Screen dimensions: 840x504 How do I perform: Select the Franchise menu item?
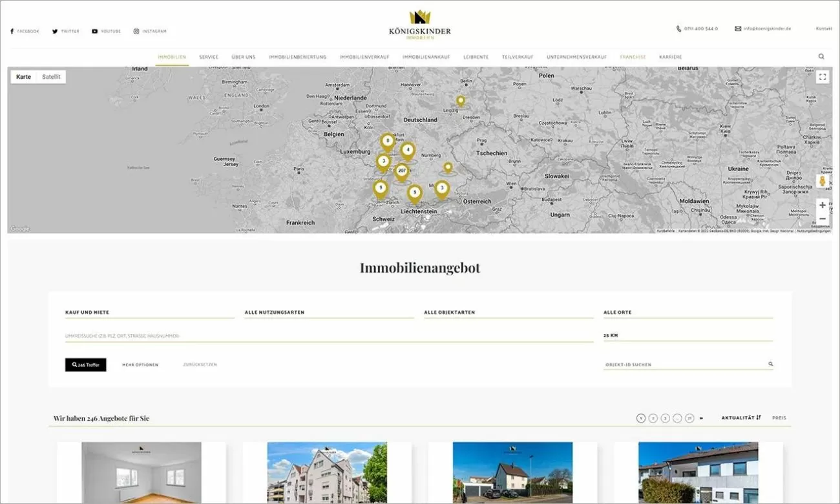click(x=633, y=57)
